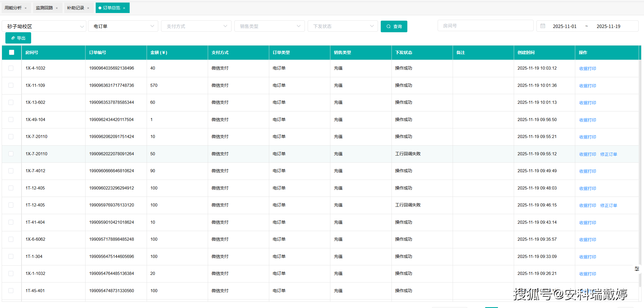Close the 补助记录 tab
The height and width of the screenshot is (308, 644).
(88, 8)
